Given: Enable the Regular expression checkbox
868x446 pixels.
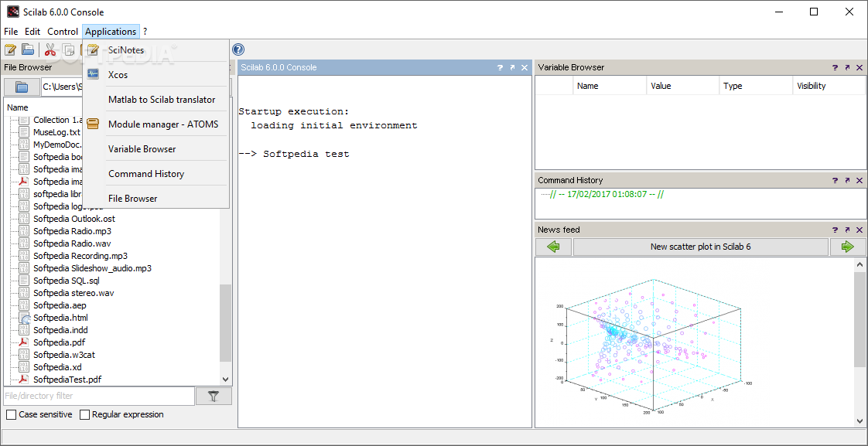Looking at the screenshot, I should point(84,414).
